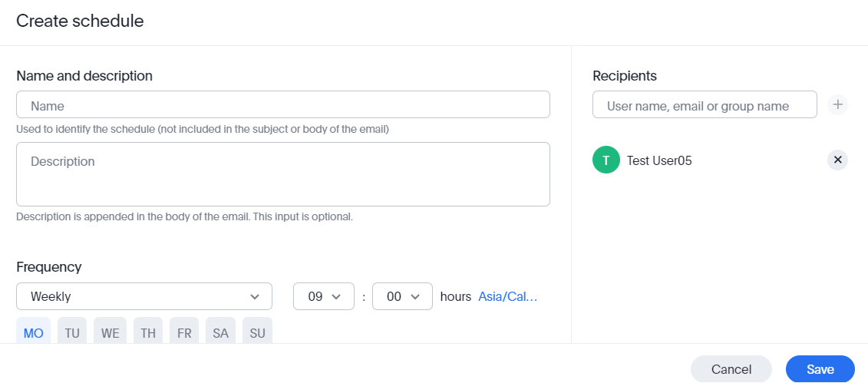
Task: Expand the hour selector showing 09
Action: (323, 296)
